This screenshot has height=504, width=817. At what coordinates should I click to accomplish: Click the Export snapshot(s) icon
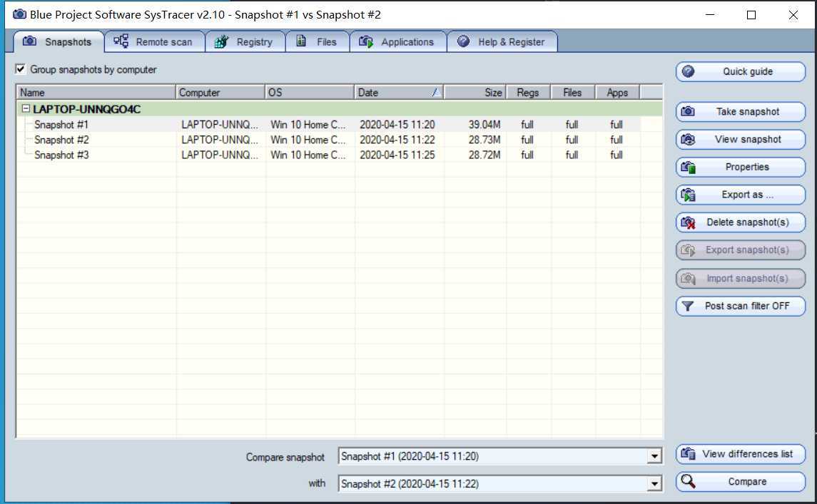[688, 250]
